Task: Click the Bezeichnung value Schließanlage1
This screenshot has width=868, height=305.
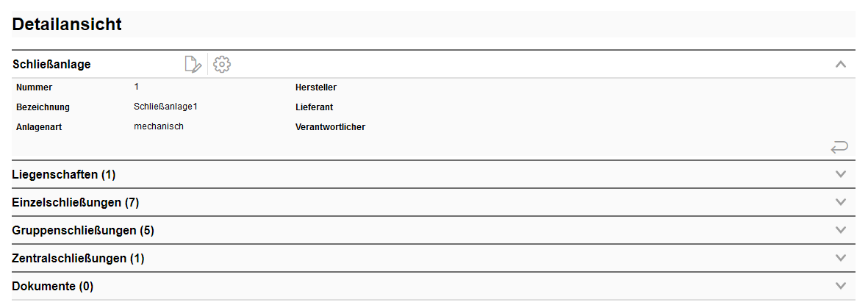Action: [x=166, y=107]
